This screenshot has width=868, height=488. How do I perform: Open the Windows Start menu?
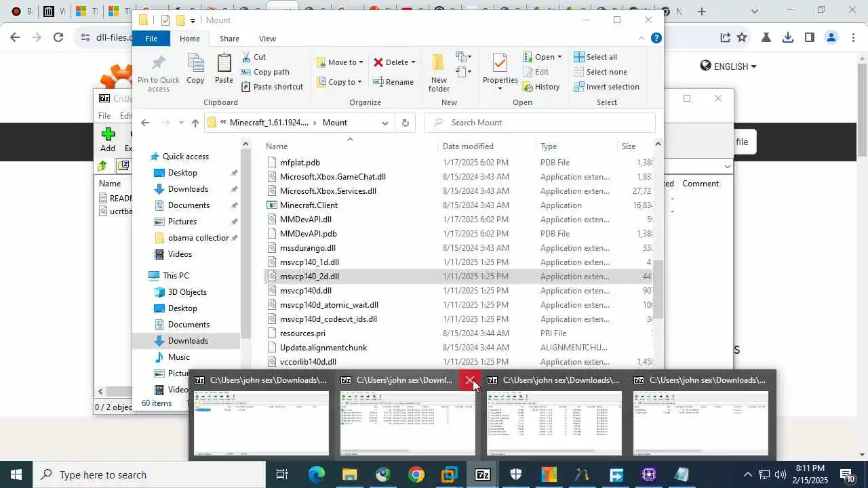[16, 474]
